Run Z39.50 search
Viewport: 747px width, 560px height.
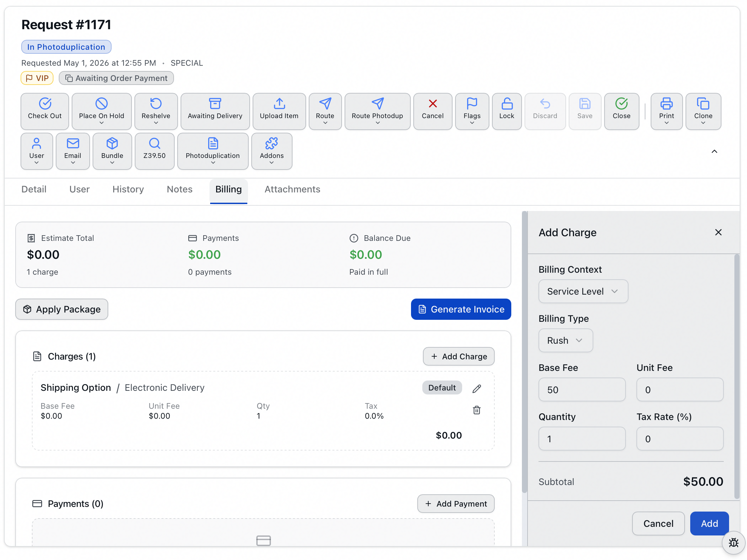[x=154, y=151]
